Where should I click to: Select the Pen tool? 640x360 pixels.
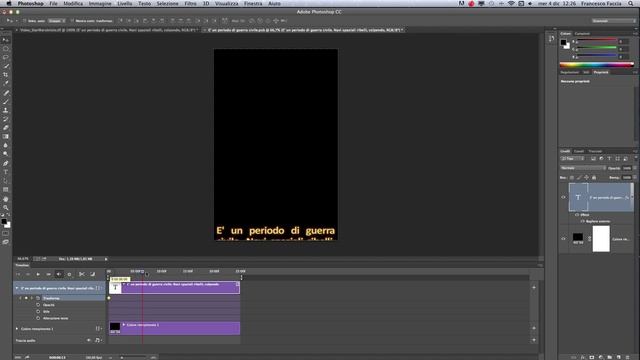coord(6,163)
